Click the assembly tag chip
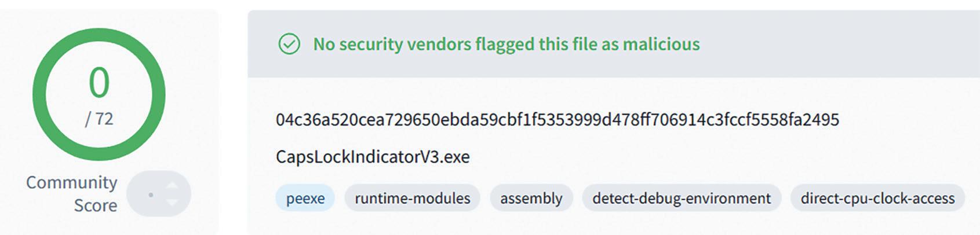This screenshot has width=980, height=235. click(x=531, y=198)
